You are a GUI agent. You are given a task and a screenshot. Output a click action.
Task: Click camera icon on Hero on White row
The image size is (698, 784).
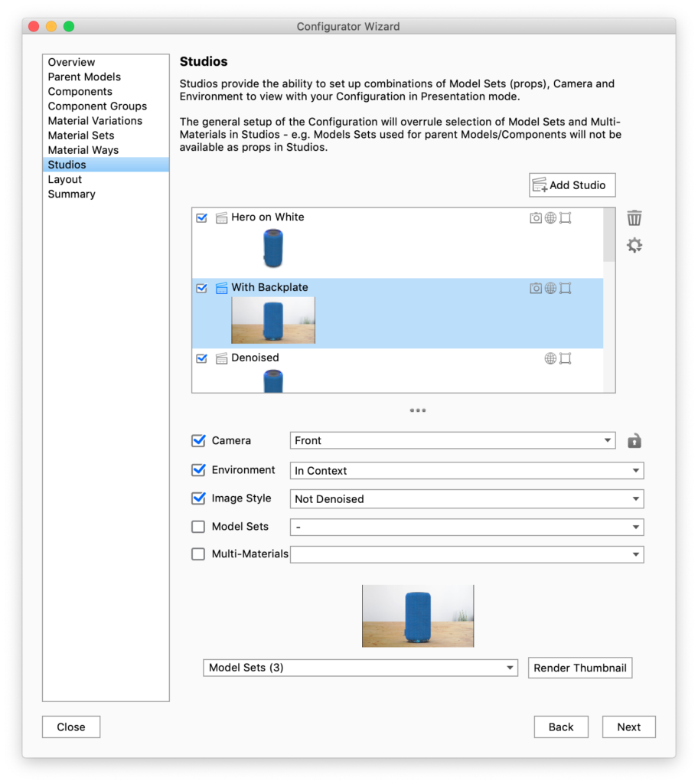(x=536, y=218)
